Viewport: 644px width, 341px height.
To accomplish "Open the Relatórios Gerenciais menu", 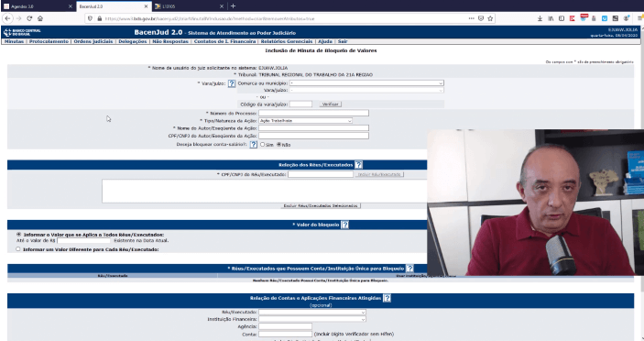I will (287, 41).
